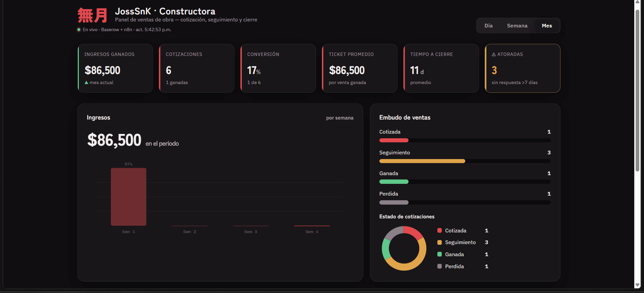Viewport: 644px width, 293px height.
Task: Select the Mes view tab
Action: pyautogui.click(x=547, y=26)
